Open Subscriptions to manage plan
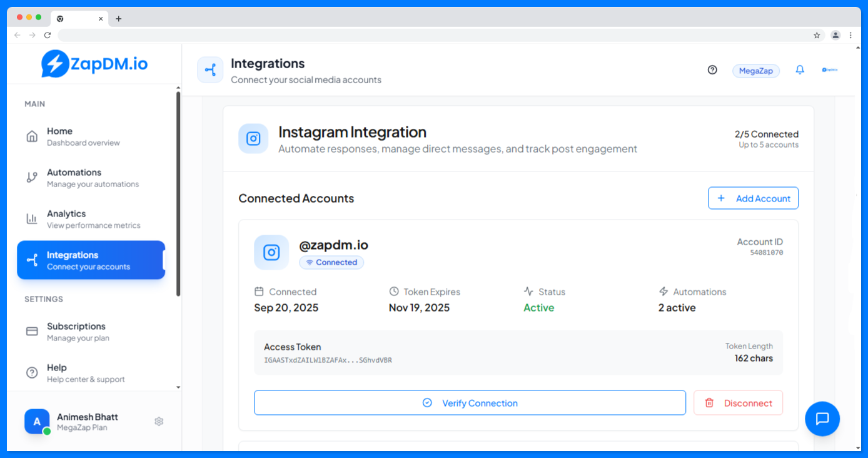The image size is (868, 458). pyautogui.click(x=91, y=332)
